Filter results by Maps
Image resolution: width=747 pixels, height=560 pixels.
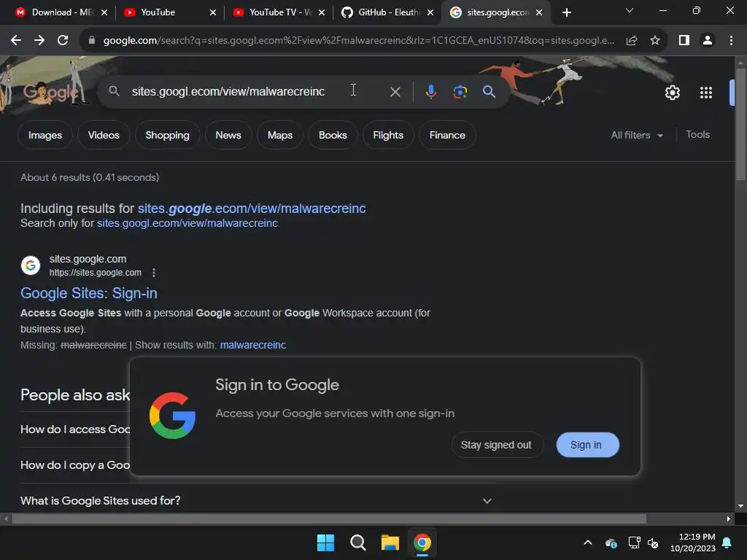(279, 135)
